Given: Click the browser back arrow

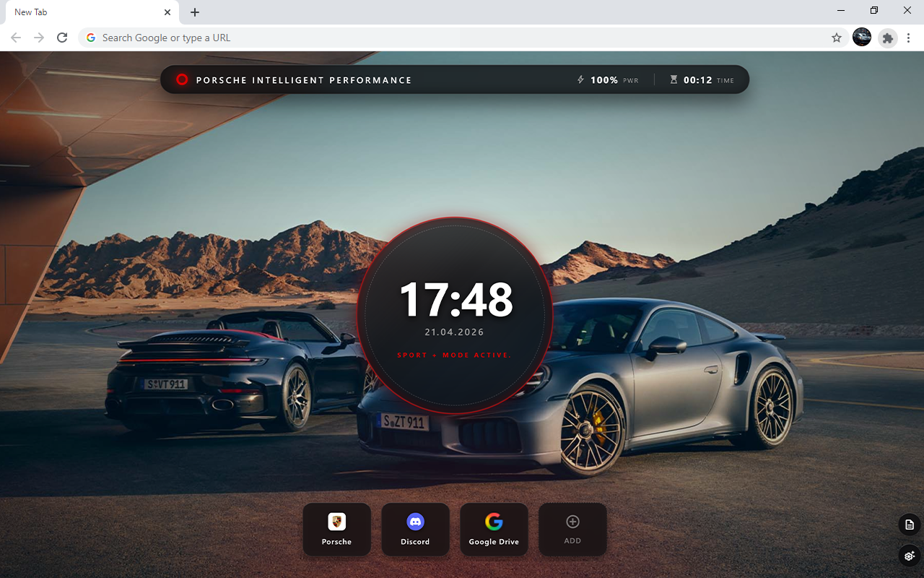Looking at the screenshot, I should (16, 38).
